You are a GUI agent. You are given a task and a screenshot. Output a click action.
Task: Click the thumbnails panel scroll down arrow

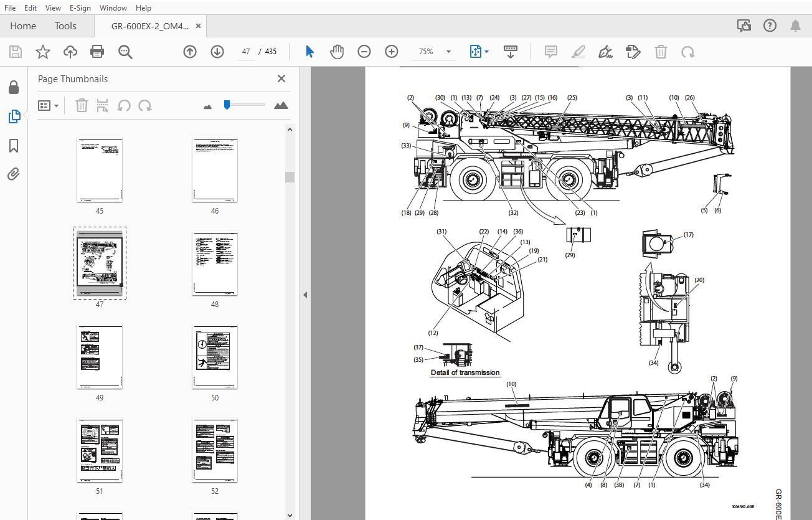pos(290,515)
